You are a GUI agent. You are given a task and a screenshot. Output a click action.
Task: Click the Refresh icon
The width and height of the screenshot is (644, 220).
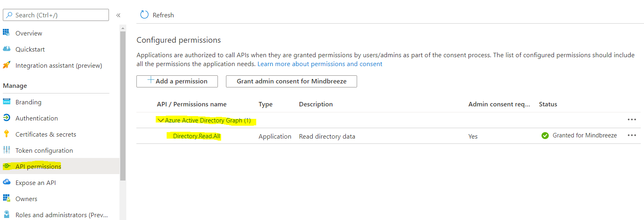(144, 15)
